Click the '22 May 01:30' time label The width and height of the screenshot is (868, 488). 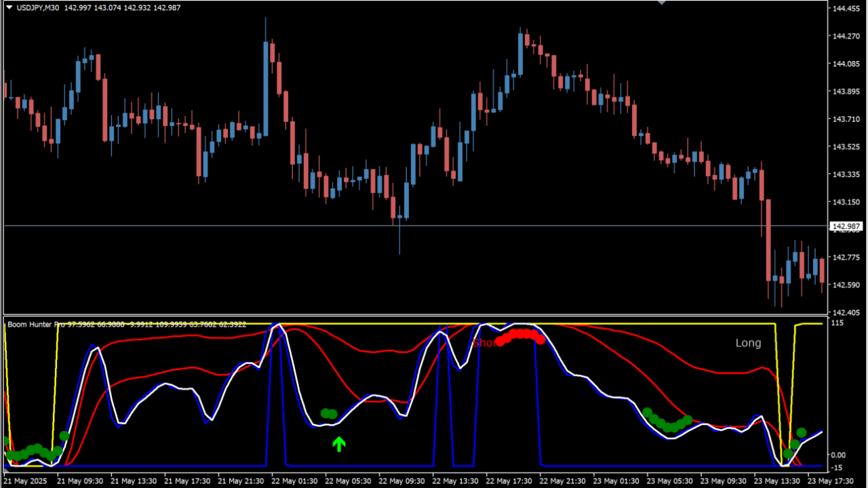pos(294,481)
